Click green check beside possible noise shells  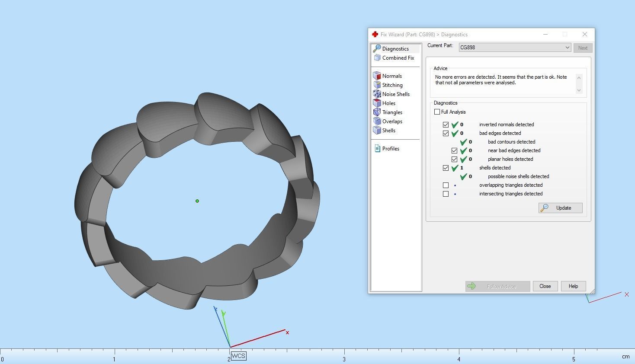(x=463, y=176)
